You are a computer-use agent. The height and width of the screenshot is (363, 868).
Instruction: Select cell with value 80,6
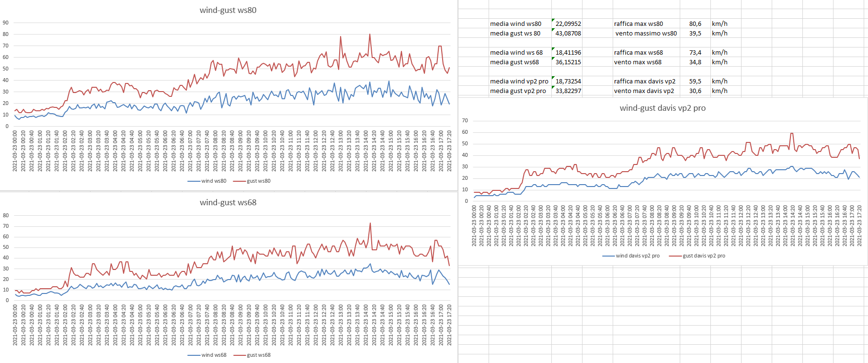pyautogui.click(x=695, y=23)
